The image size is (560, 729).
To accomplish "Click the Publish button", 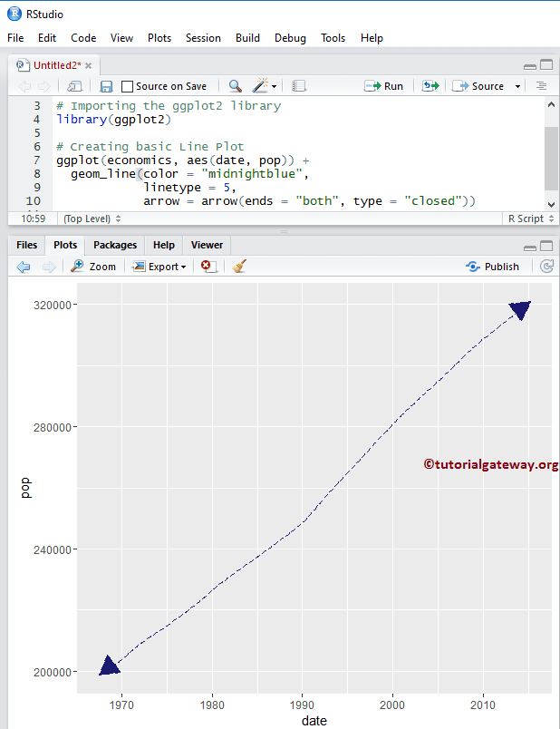I will [493, 267].
